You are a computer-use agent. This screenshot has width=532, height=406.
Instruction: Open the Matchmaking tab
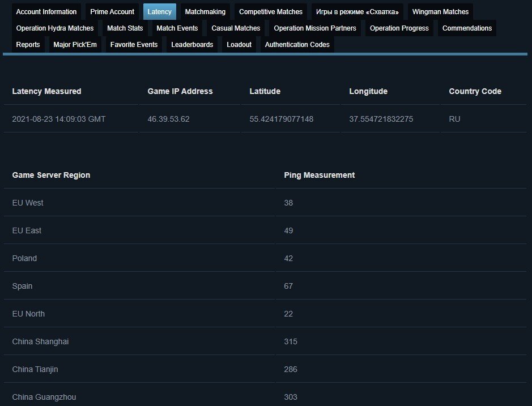(x=205, y=12)
